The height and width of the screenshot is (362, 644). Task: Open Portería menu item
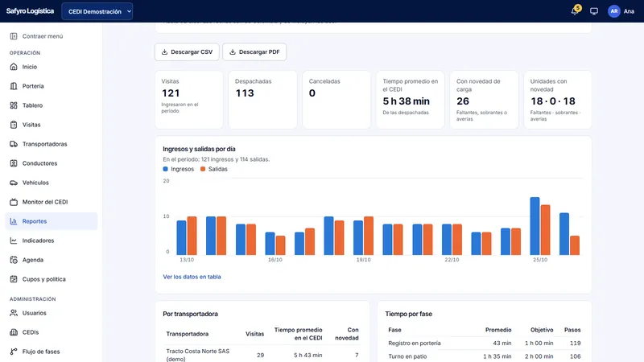(52, 86)
